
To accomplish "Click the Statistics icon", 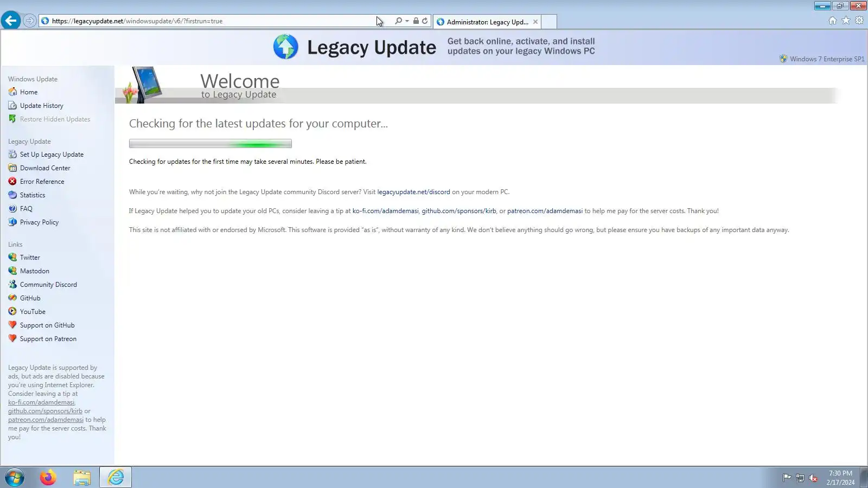I will pyautogui.click(x=12, y=195).
